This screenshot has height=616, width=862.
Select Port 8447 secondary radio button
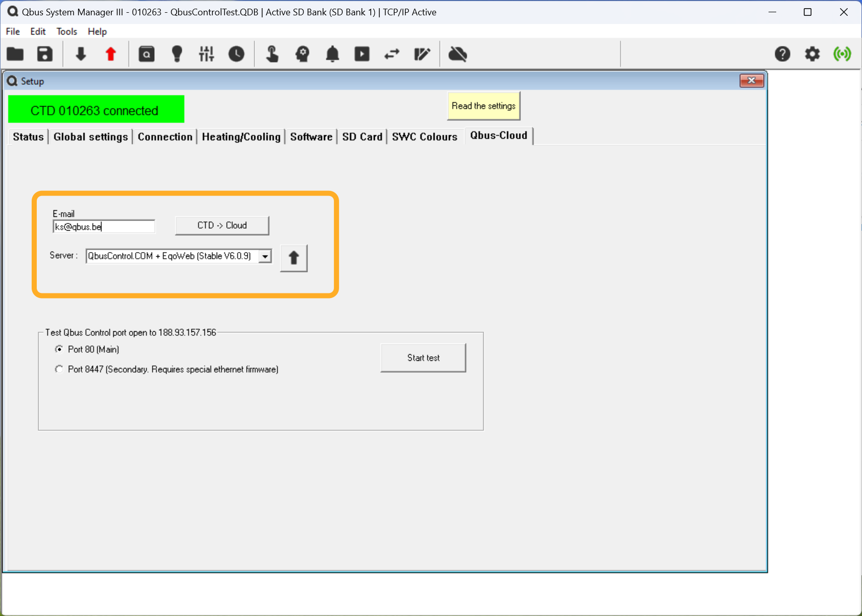(59, 369)
